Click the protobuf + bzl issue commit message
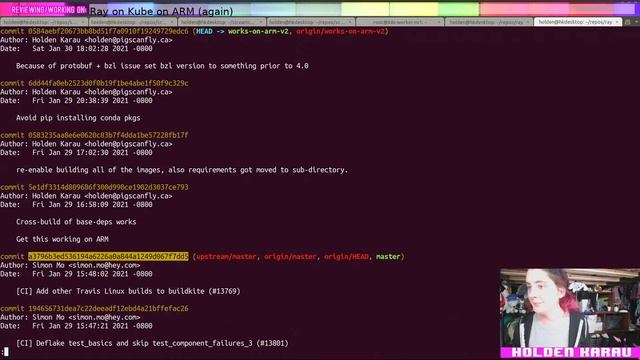 tap(162, 66)
